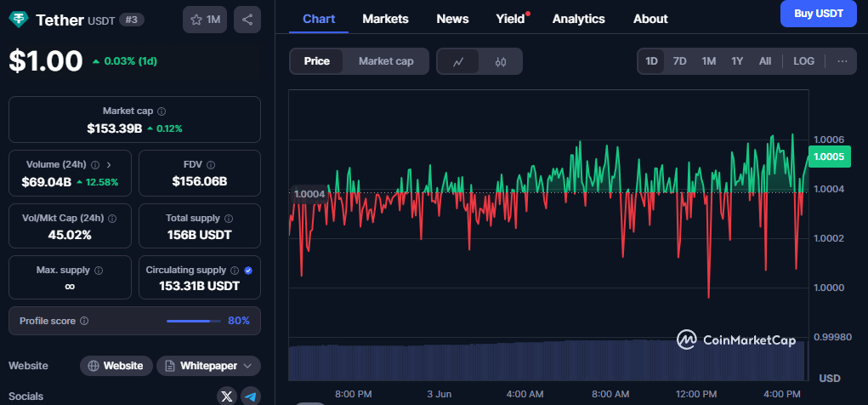Click the $156.06B FDV value
Viewport: 868px width, 405px height.
199,181
